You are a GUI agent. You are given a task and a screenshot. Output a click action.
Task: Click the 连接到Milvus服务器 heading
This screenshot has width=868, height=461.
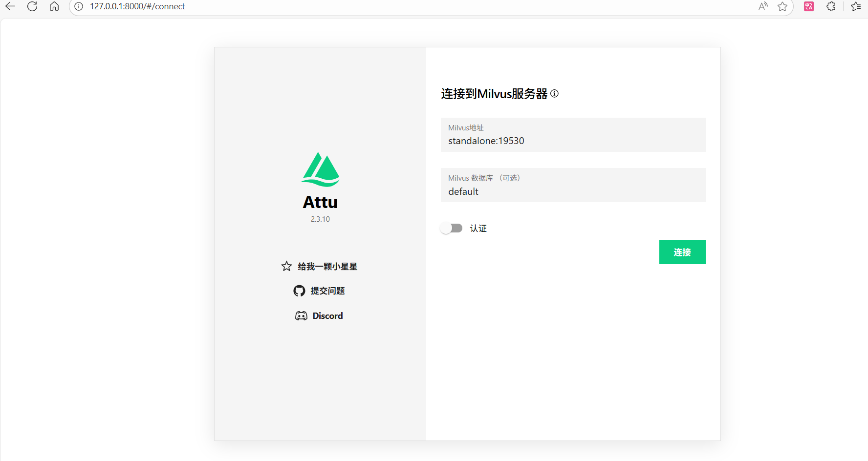[x=494, y=94]
